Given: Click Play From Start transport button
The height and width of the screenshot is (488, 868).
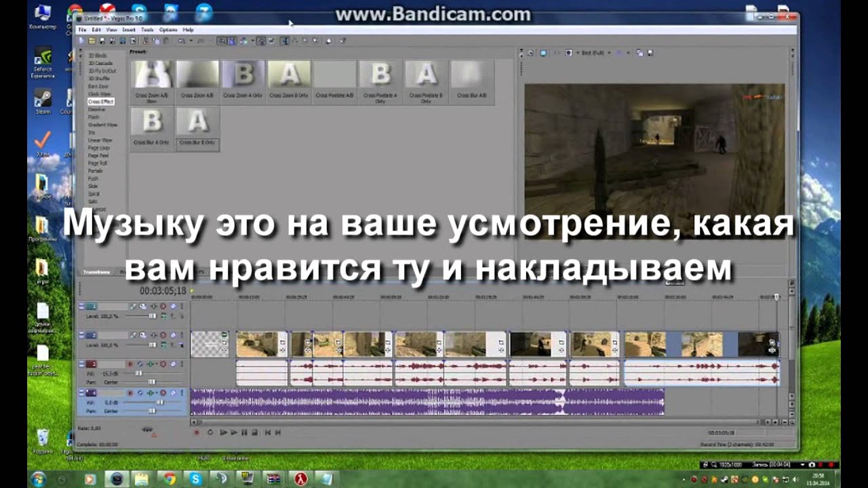Looking at the screenshot, I should pyautogui.click(x=224, y=432).
